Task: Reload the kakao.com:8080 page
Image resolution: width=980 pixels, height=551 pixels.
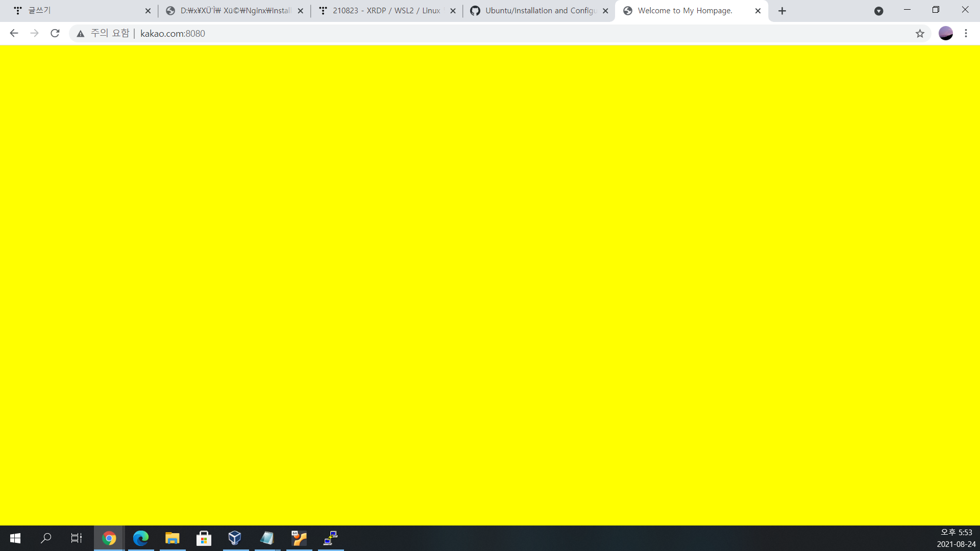Action: coord(55,33)
